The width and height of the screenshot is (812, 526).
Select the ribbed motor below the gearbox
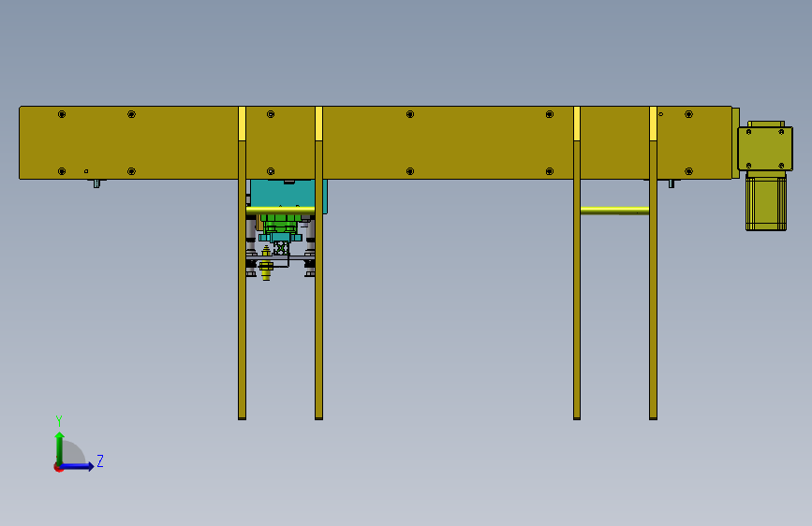766,202
